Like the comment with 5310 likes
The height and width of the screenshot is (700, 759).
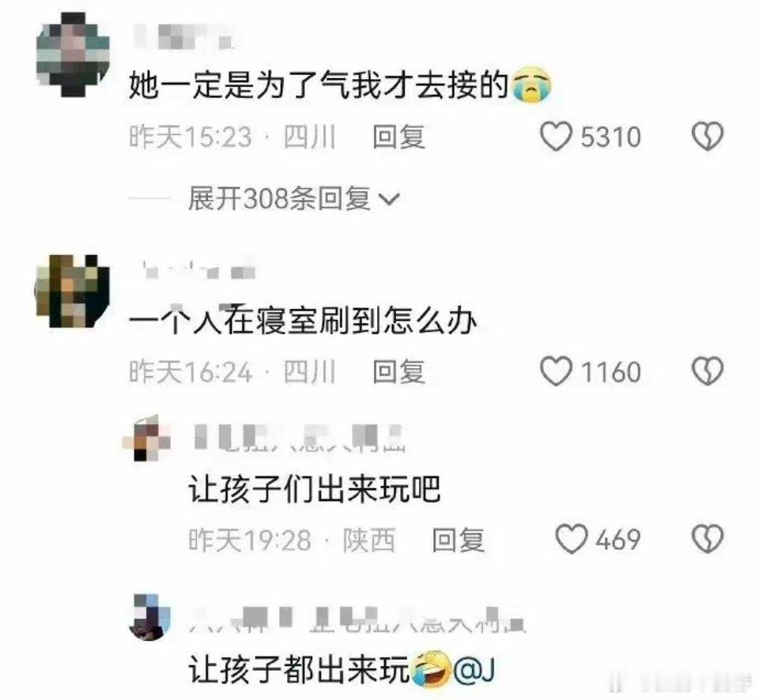click(x=556, y=137)
